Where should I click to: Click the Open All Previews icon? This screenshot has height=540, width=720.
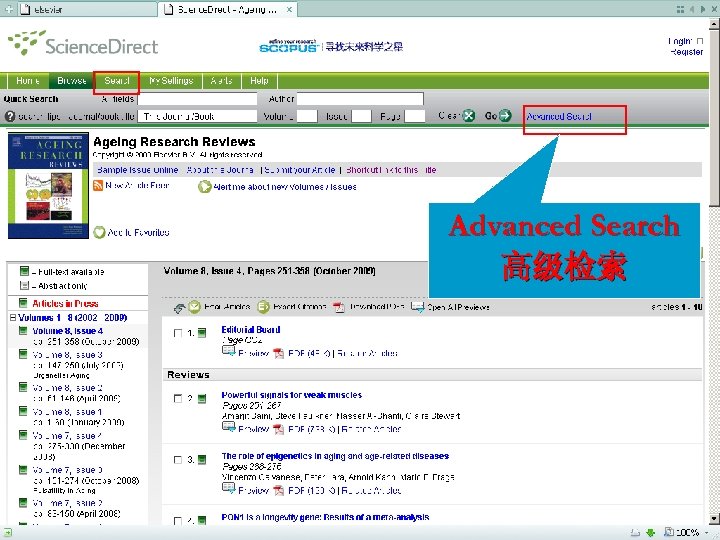point(417,307)
